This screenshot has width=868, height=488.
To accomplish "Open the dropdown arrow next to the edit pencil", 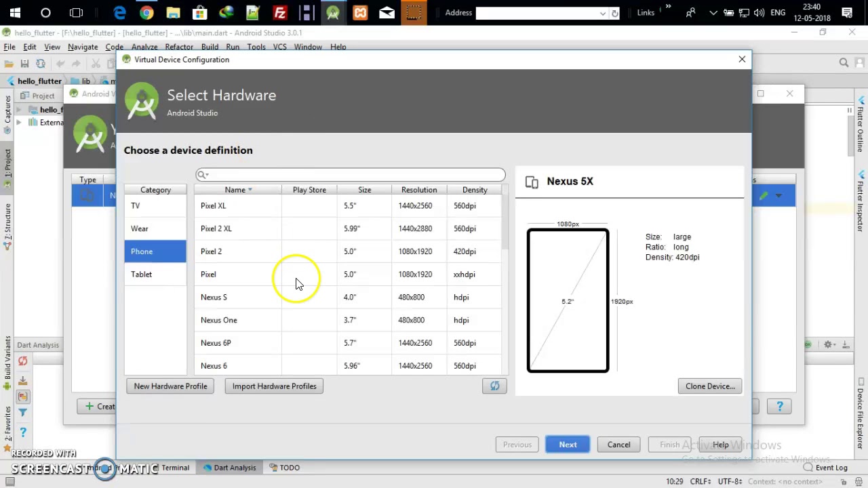I will pyautogui.click(x=778, y=196).
